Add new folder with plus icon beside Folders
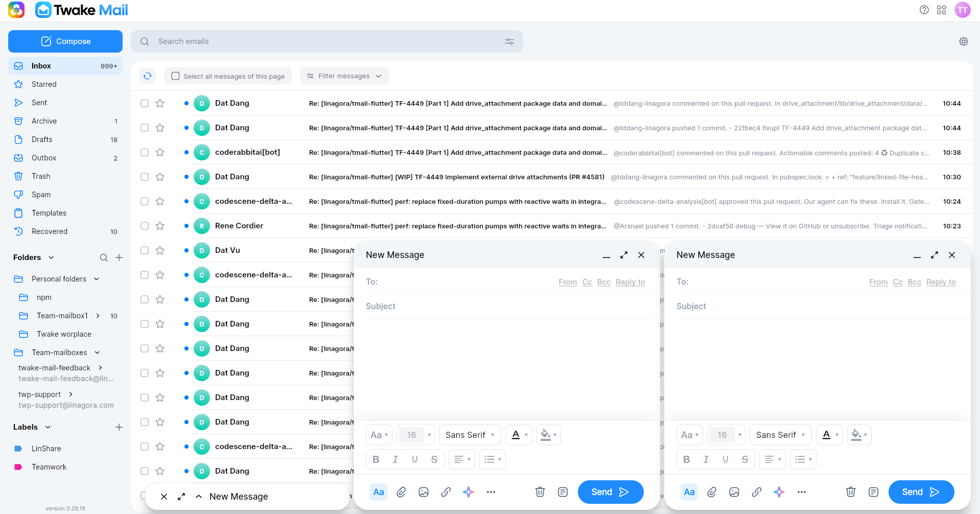The width and height of the screenshot is (980, 514). coord(119,258)
